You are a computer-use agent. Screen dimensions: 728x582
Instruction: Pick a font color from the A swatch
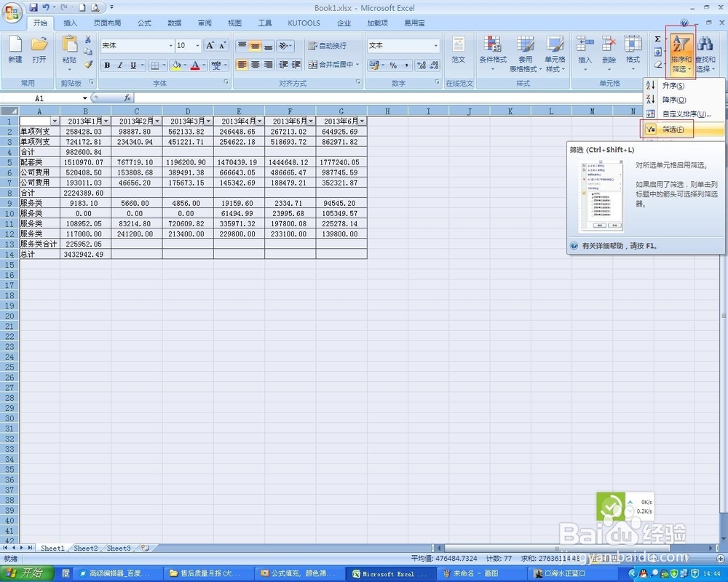coord(197,65)
